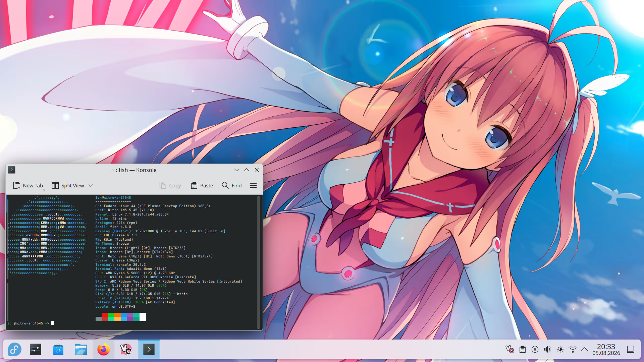The width and height of the screenshot is (644, 362).
Task: Click the "Kernel: Linux" line in terminal
Action: coord(132,215)
